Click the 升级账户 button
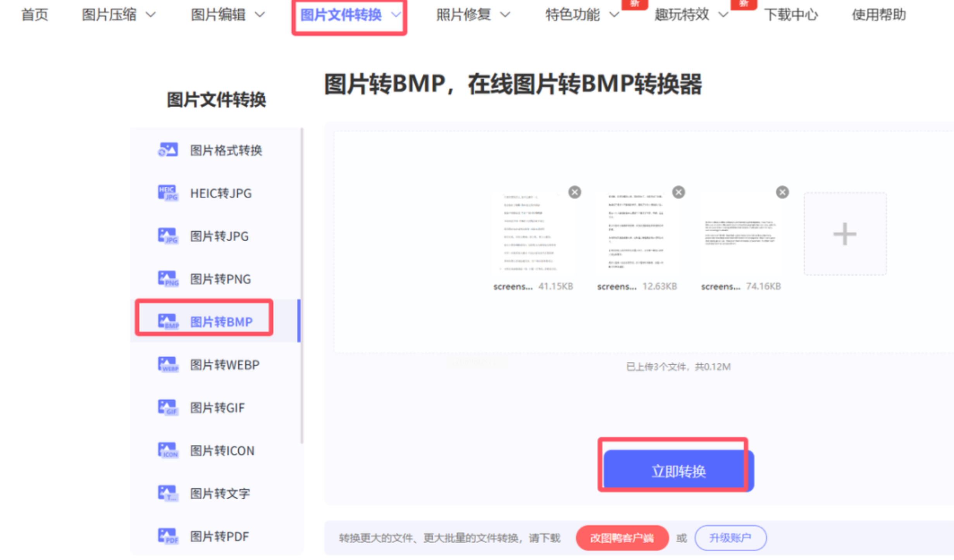Image resolution: width=954 pixels, height=560 pixels. 730,538
